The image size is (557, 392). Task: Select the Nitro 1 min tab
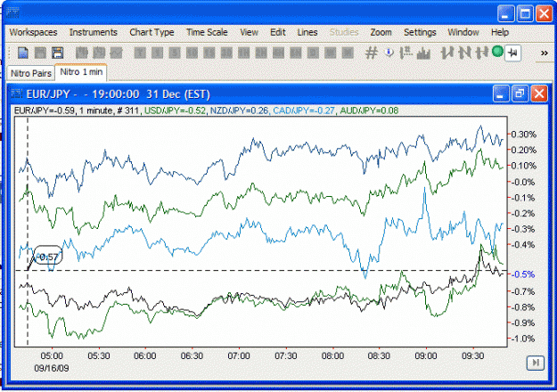(81, 72)
